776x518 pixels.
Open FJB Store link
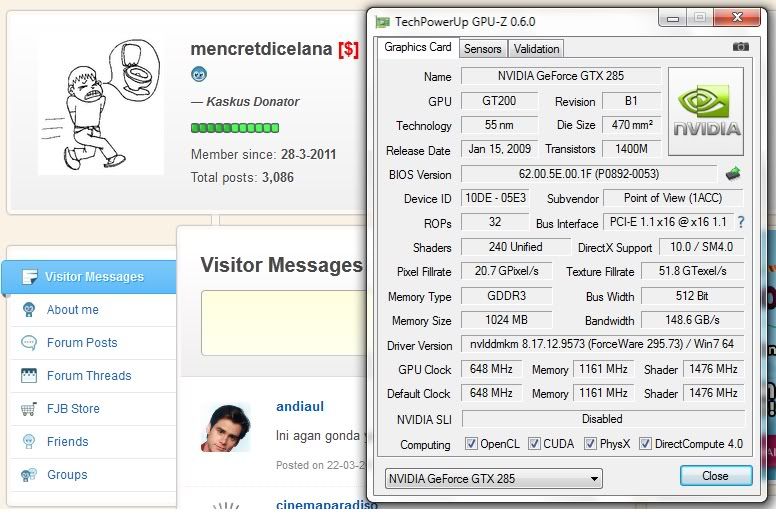(x=73, y=409)
